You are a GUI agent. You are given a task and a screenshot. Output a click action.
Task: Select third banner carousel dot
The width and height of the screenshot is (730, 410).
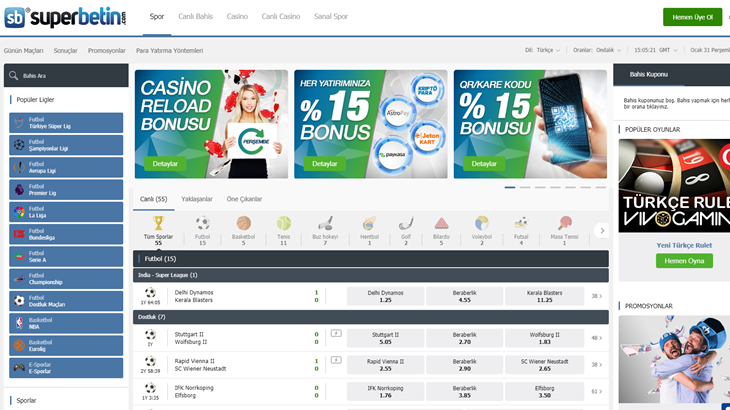coord(540,188)
